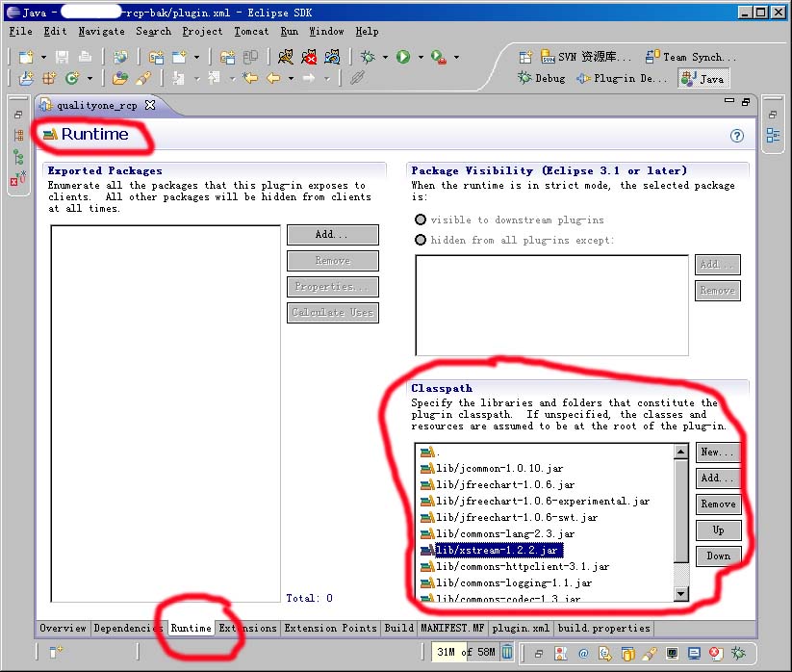Screen dimensions: 792x672
Task: Click the Last Edit Location arrow icon
Action: [x=249, y=78]
